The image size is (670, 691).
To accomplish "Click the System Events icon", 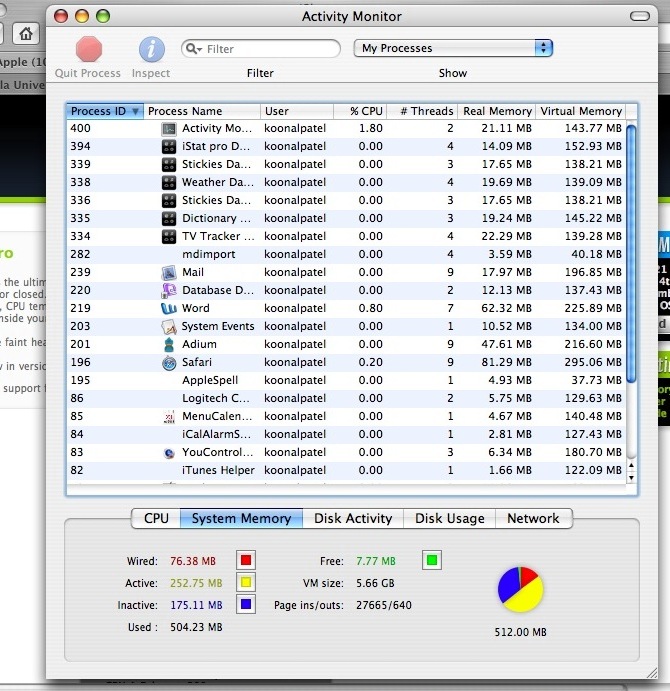I will tap(169, 327).
